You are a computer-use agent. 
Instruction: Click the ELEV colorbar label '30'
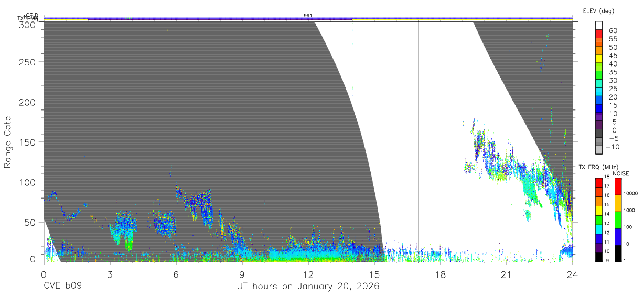pyautogui.click(x=614, y=80)
